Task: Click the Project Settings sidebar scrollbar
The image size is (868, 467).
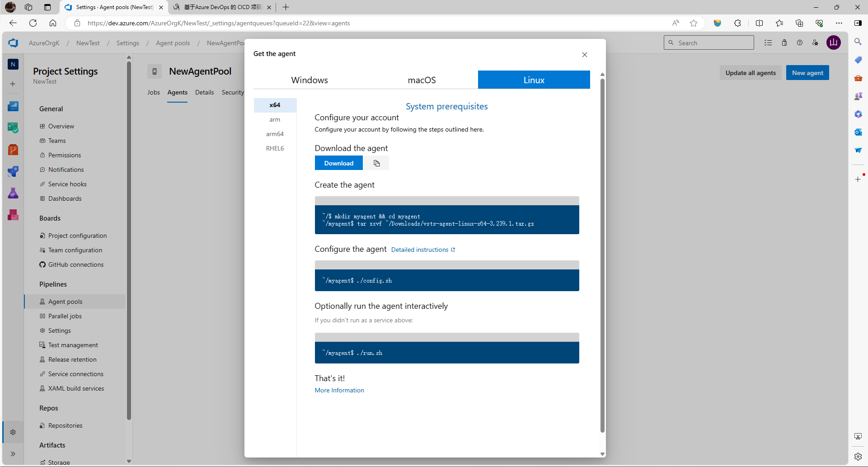Action: (x=129, y=240)
